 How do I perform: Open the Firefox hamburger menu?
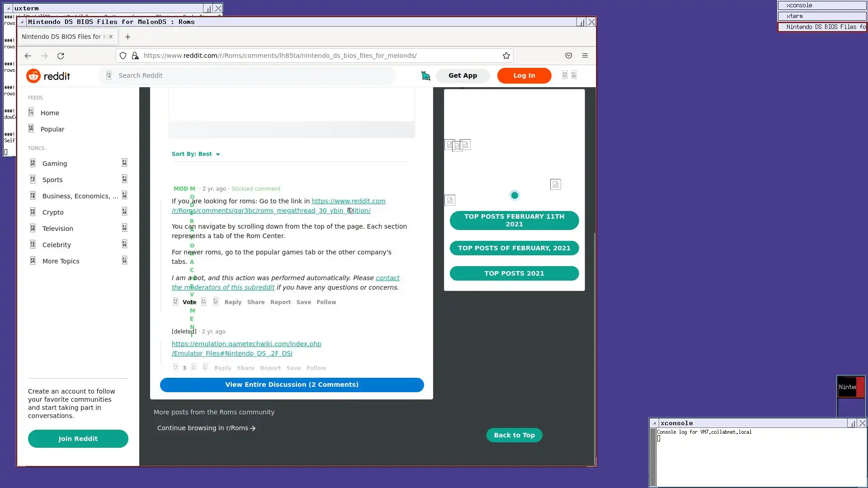pyautogui.click(x=585, y=56)
